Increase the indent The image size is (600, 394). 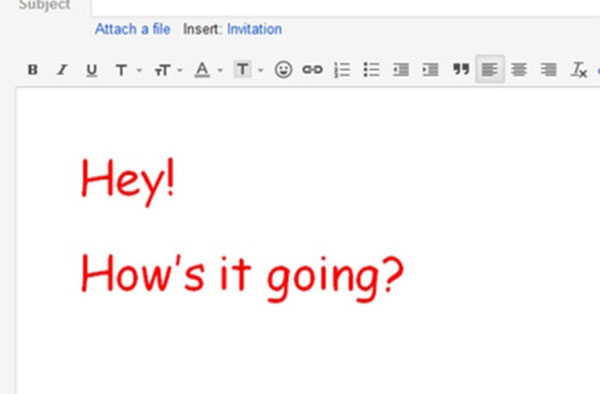(430, 70)
